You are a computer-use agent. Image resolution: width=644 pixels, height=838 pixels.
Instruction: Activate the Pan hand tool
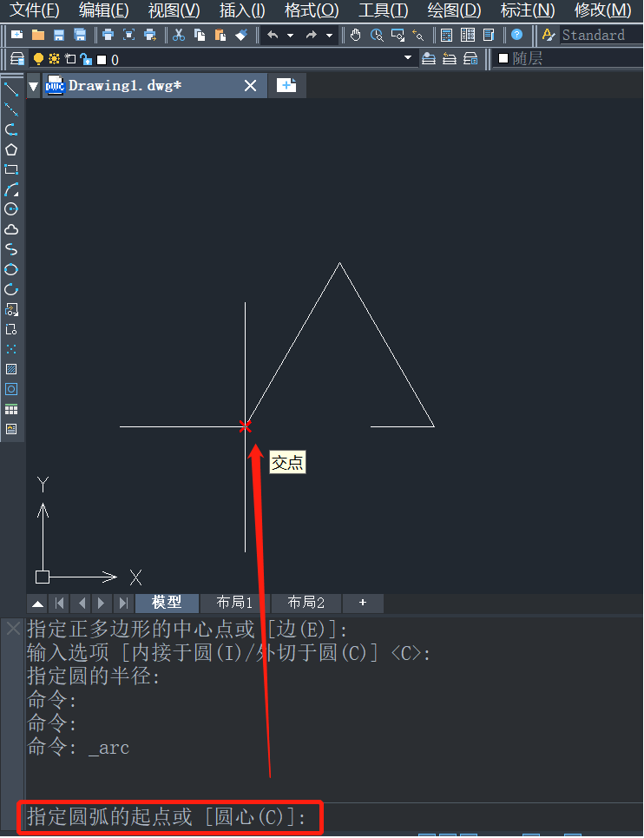pyautogui.click(x=356, y=36)
